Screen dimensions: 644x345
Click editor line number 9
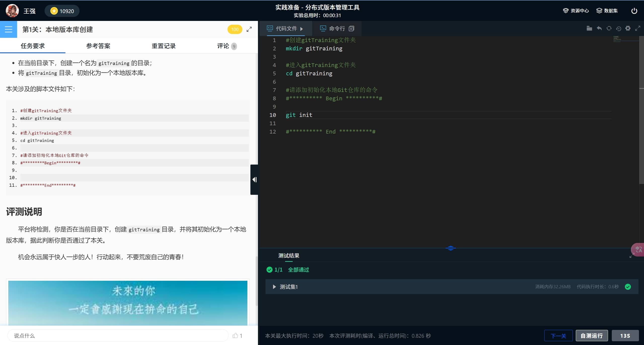pyautogui.click(x=274, y=107)
